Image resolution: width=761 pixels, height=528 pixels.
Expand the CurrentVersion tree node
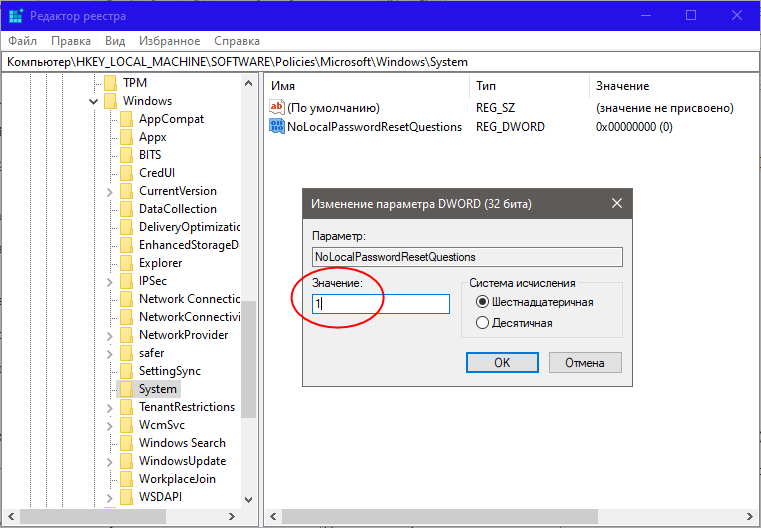109,191
